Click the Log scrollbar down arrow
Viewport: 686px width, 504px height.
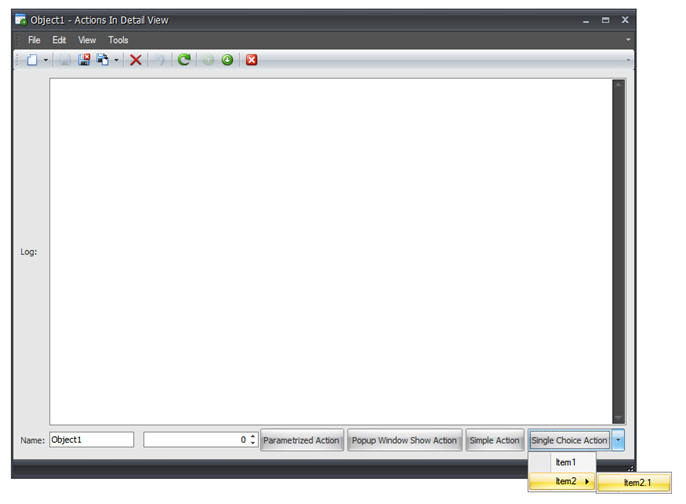(618, 418)
